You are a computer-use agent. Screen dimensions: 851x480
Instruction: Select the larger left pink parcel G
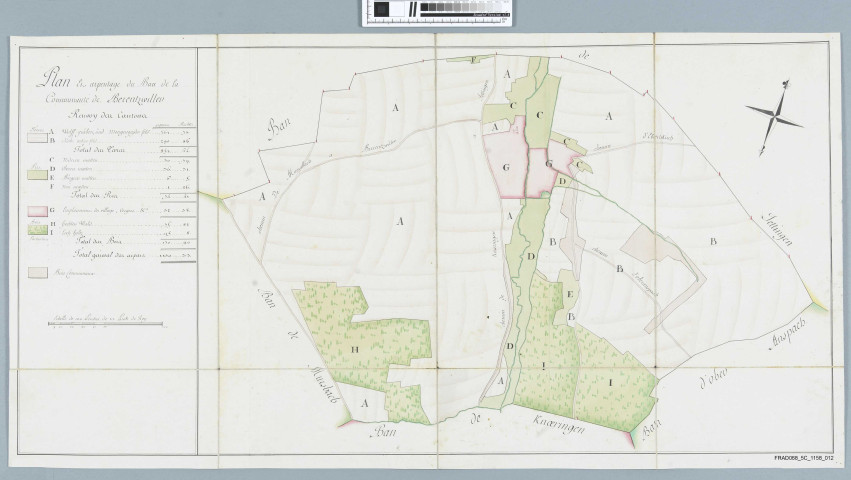pos(505,165)
